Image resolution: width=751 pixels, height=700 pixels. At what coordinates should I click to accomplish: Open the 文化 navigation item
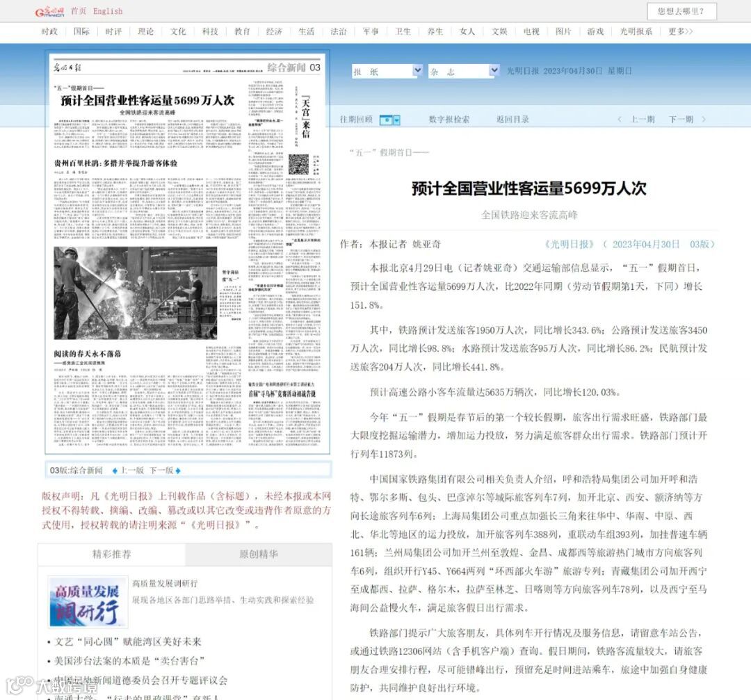click(178, 31)
